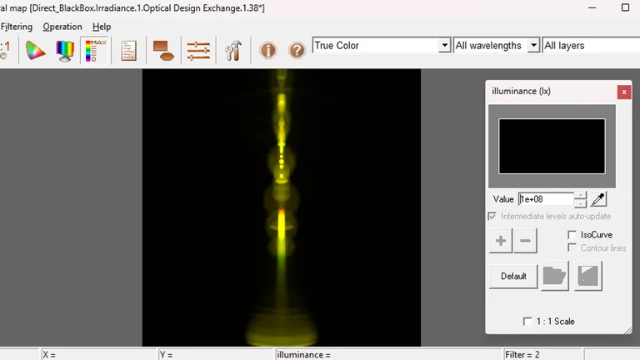Toggle Intermediate levels auto-update checkbox
Image resolution: width=640 pixels, height=360 pixels.
492,216
